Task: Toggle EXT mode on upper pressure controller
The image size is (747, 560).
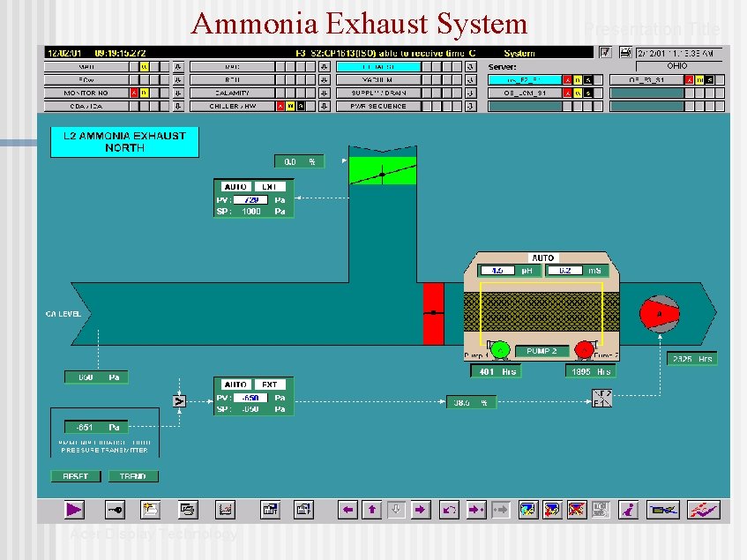Action: coord(269,187)
